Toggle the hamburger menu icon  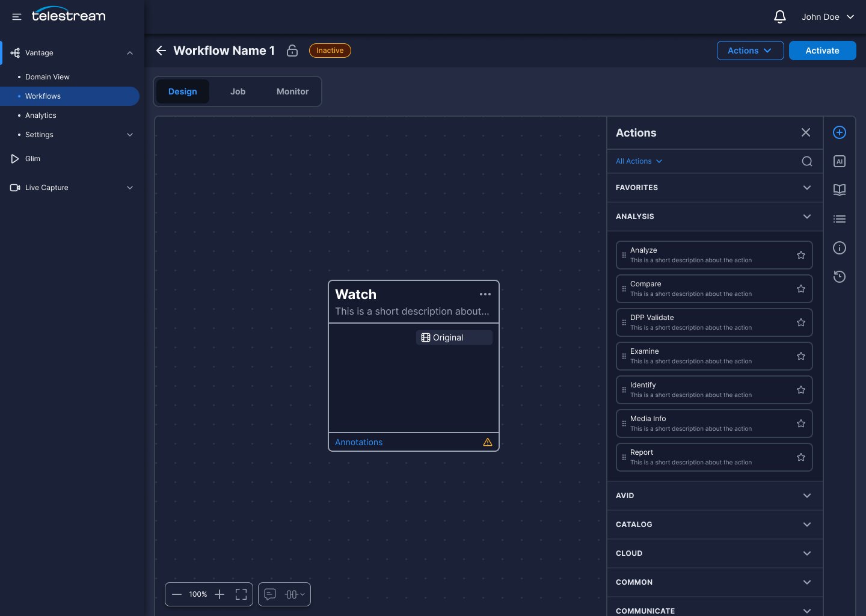pos(17,17)
